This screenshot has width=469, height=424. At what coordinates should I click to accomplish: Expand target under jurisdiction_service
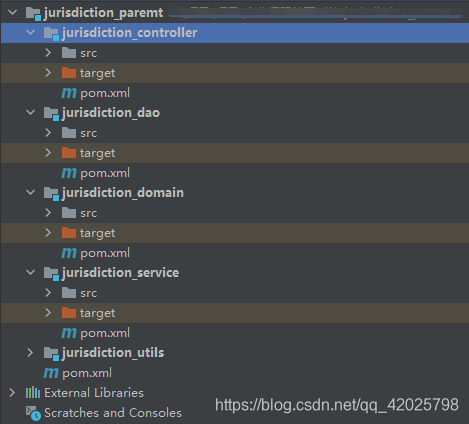pyautogui.click(x=48, y=313)
